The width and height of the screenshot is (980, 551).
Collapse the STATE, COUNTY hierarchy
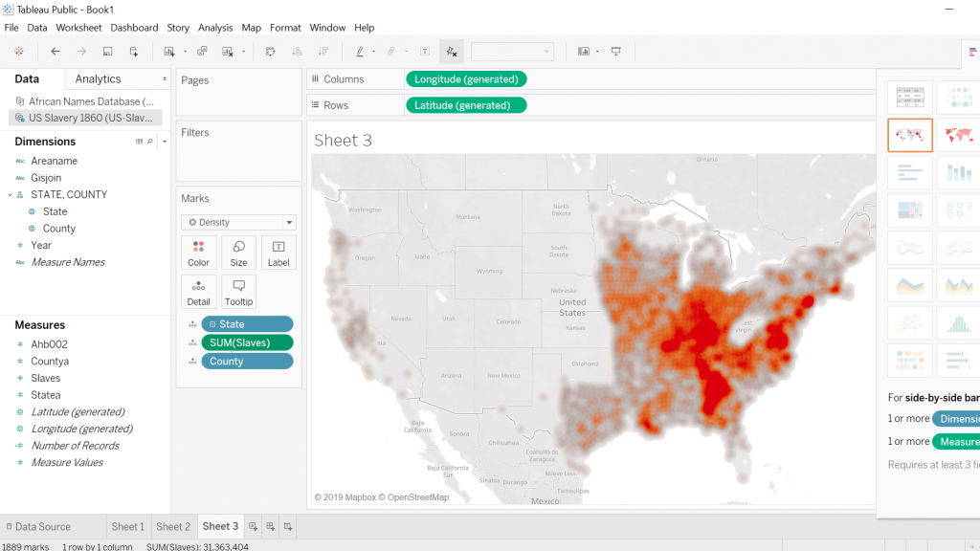(10, 194)
